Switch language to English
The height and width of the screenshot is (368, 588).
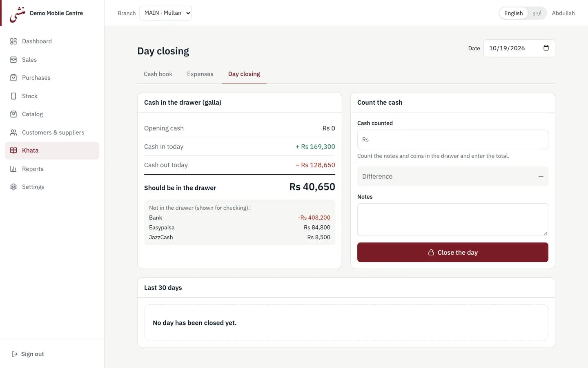point(513,13)
